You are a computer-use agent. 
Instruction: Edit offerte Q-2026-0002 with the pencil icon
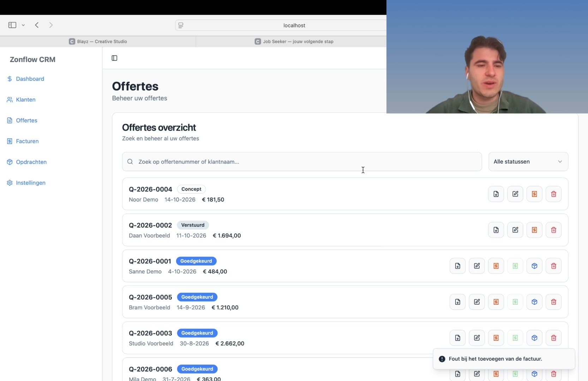[x=515, y=230]
